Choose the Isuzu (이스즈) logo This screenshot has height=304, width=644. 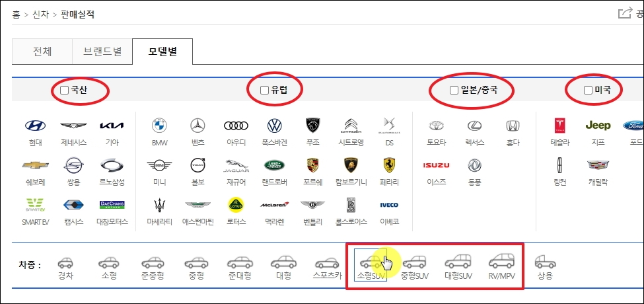[x=436, y=165]
